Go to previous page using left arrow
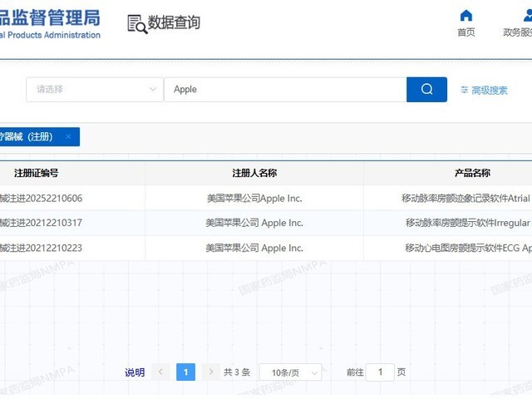This screenshot has height=399, width=532. click(x=160, y=372)
